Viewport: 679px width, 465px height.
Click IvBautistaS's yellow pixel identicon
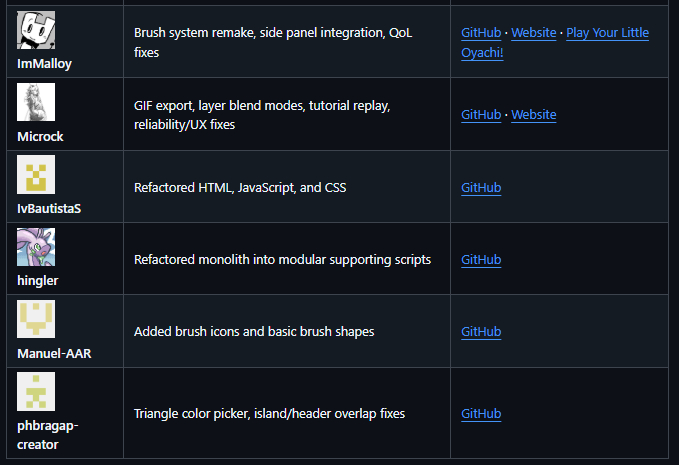(x=36, y=174)
